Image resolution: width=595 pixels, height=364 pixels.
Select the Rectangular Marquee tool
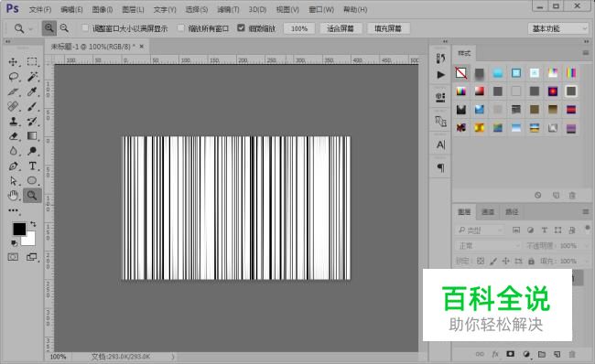coord(32,62)
